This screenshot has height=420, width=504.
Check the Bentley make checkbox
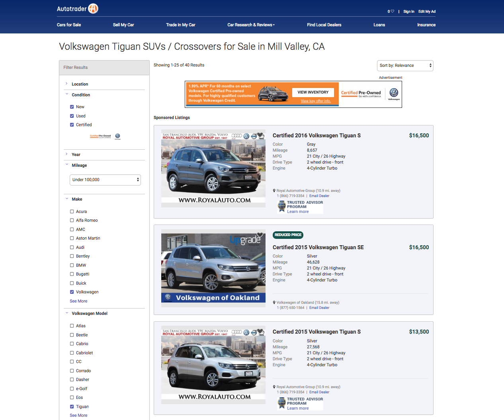(72, 256)
